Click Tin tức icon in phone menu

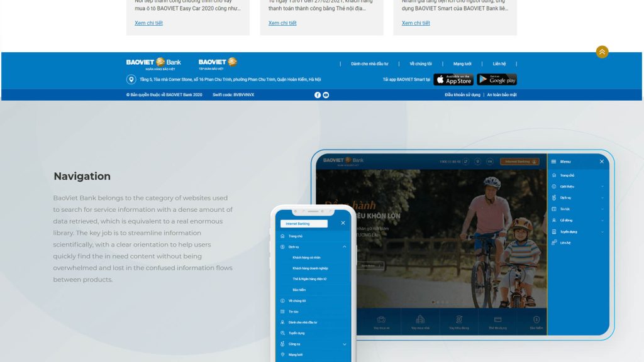pyautogui.click(x=282, y=312)
